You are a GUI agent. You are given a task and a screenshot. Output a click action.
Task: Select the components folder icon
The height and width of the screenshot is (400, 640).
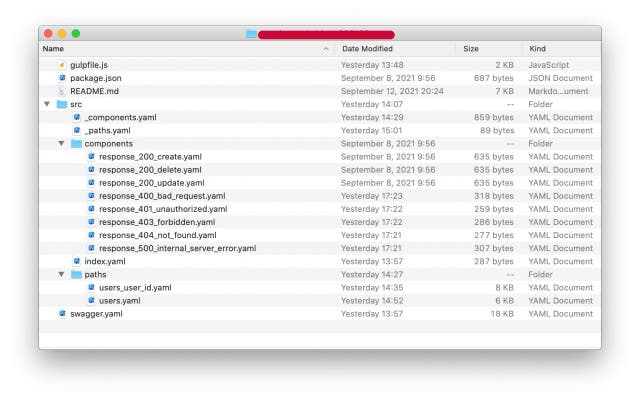[76, 143]
